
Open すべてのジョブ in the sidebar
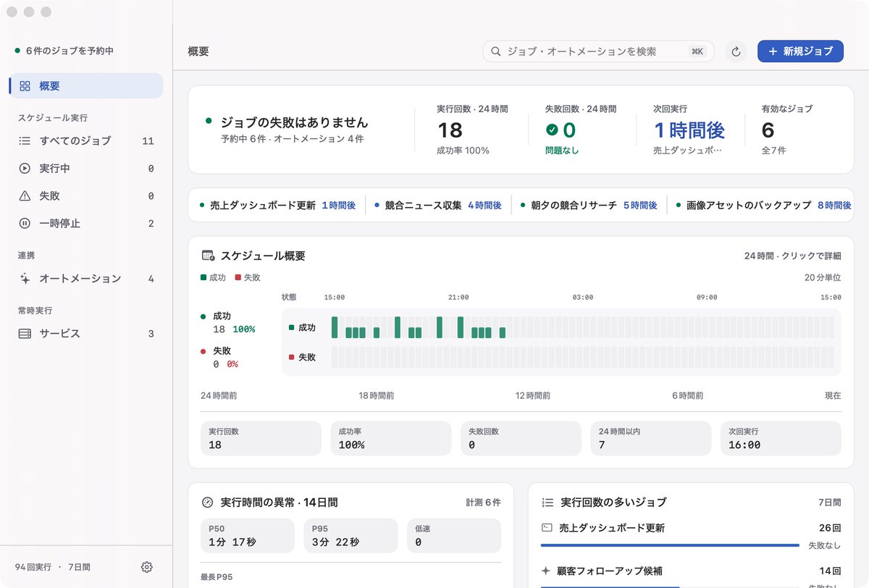pos(86,141)
